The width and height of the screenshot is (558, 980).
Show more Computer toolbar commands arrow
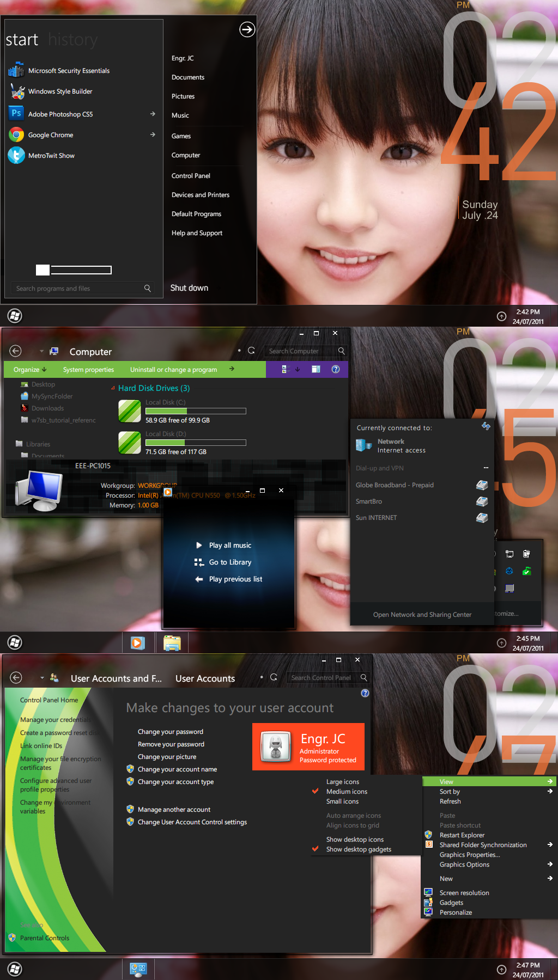pos(232,369)
